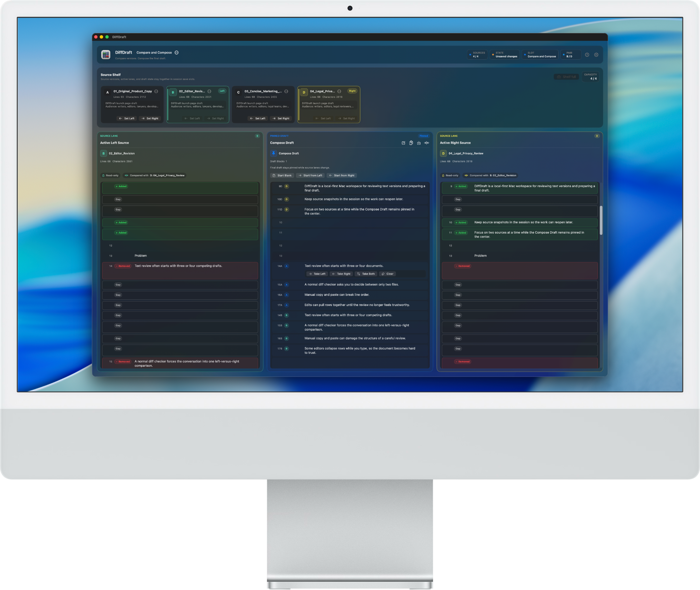Click the collapse arrows icon in Compose Draft
The image size is (700, 590).
coord(427,143)
